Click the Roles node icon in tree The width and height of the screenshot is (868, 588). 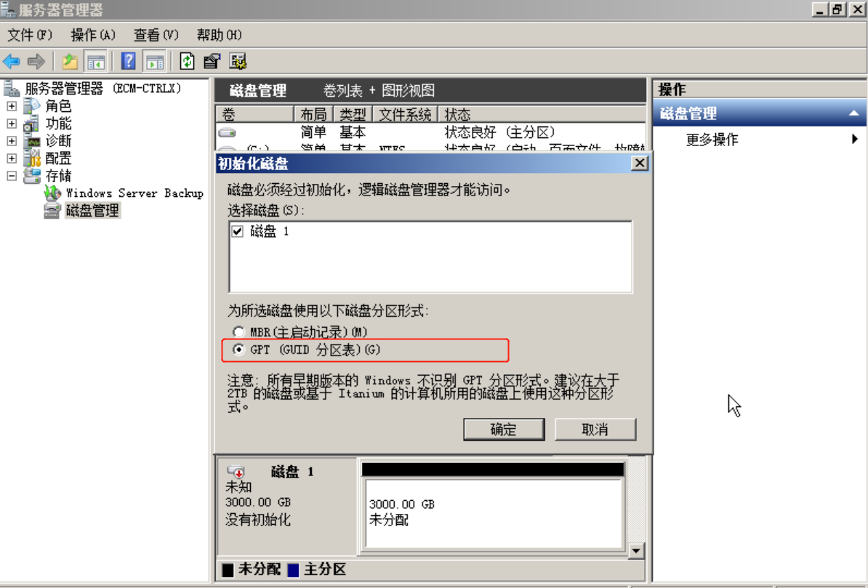pos(32,105)
